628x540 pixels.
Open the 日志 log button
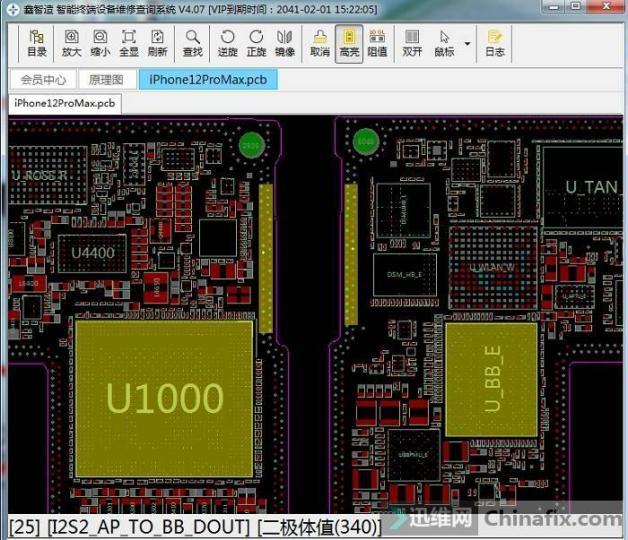pos(494,43)
